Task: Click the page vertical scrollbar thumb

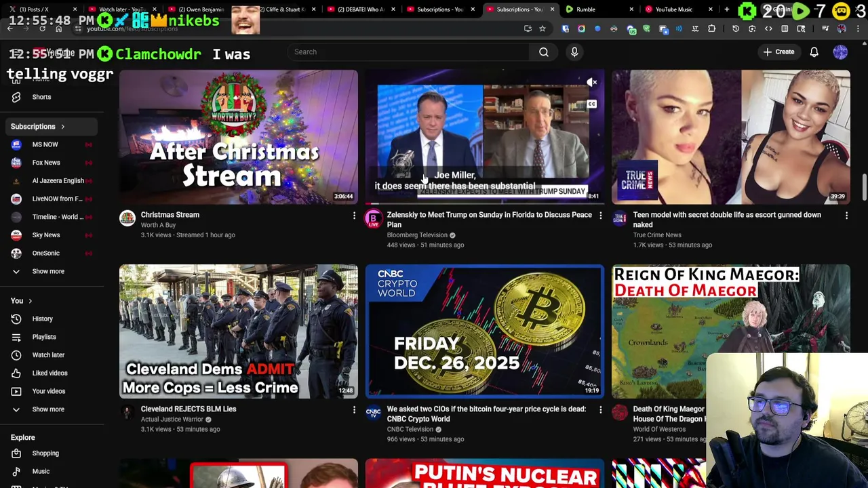Action: (x=864, y=187)
